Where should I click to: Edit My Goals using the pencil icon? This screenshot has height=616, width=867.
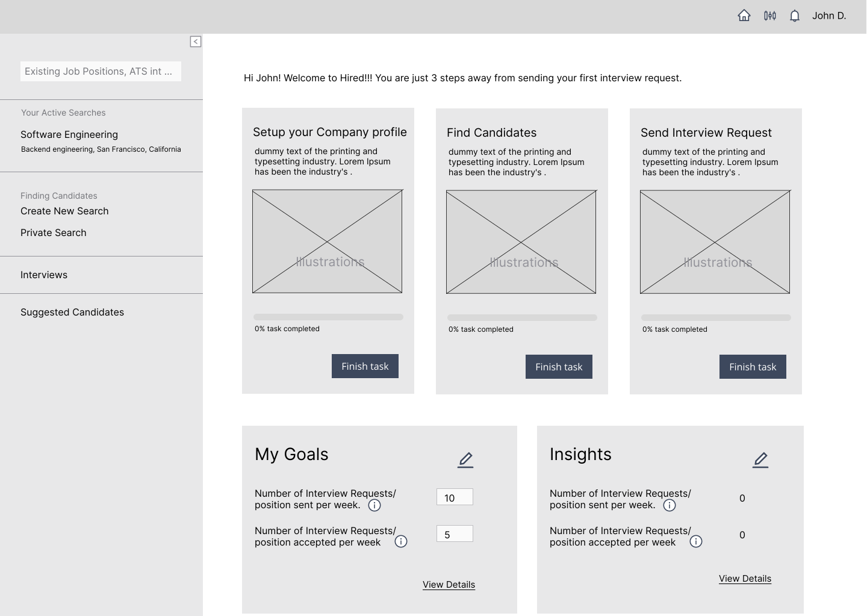tap(465, 459)
